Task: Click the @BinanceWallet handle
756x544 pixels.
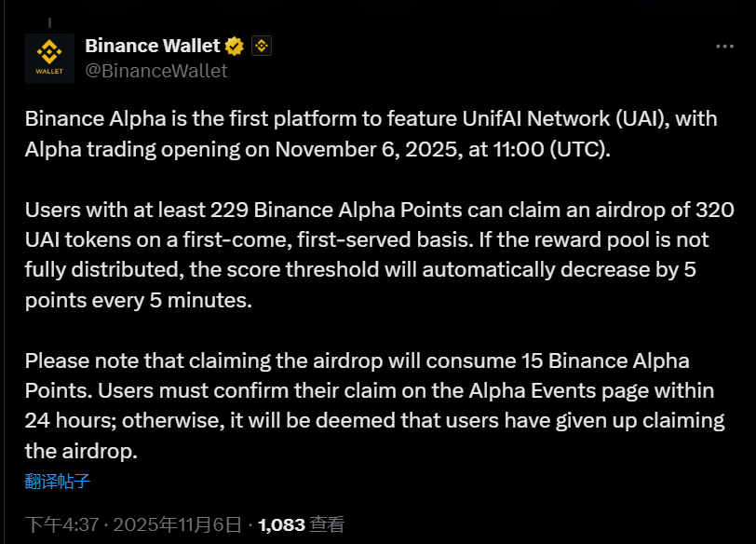Action: (155, 70)
